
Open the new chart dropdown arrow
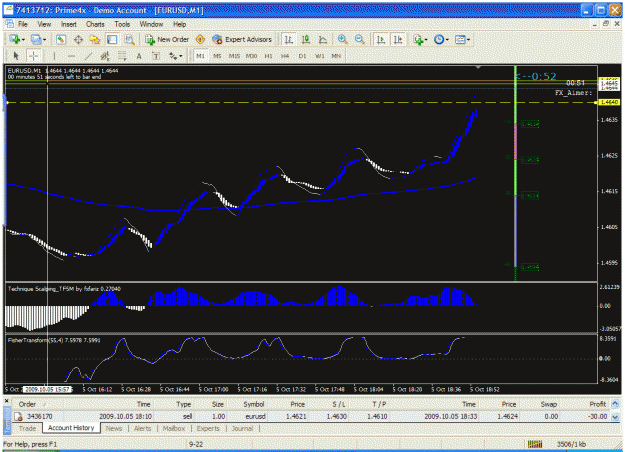click(24, 40)
